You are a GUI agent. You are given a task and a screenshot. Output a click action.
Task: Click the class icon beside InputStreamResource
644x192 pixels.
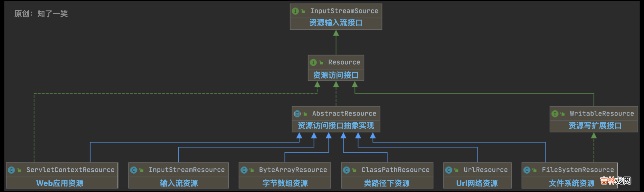pyautogui.click(x=134, y=170)
